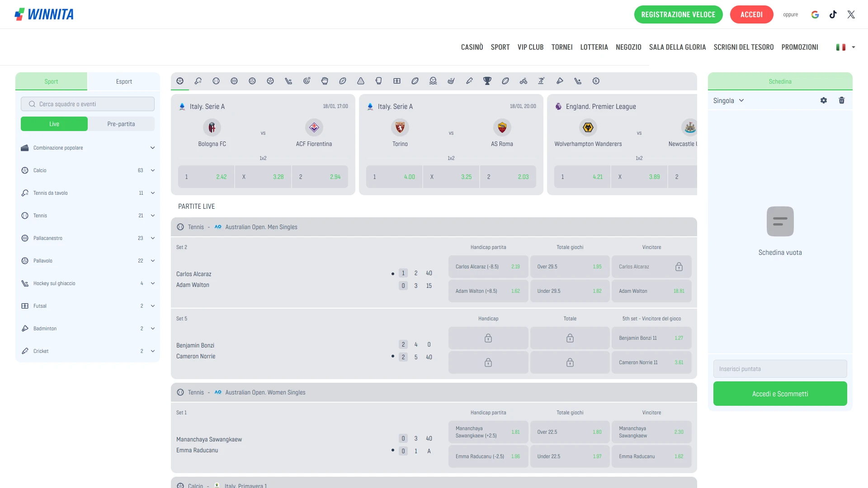Click REGISTRAZIONE VELOCE button
Screen dimensions: 868x488
pos(679,14)
